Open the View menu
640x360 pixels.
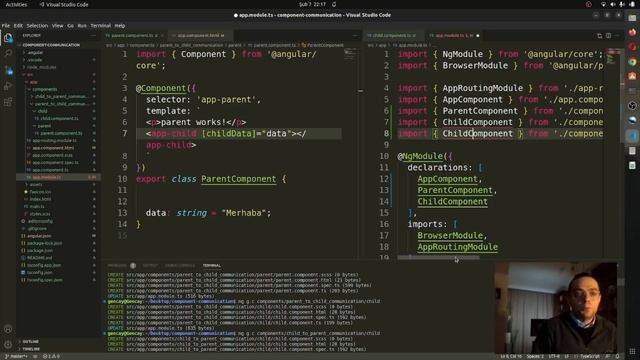[x=58, y=25]
